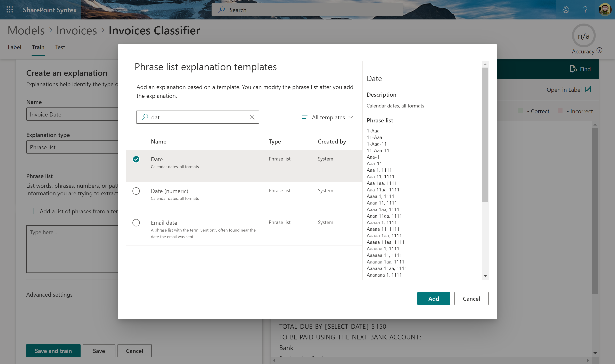Select the Date (numeric) template radio button
Image resolution: width=615 pixels, height=364 pixels.
pos(136,191)
